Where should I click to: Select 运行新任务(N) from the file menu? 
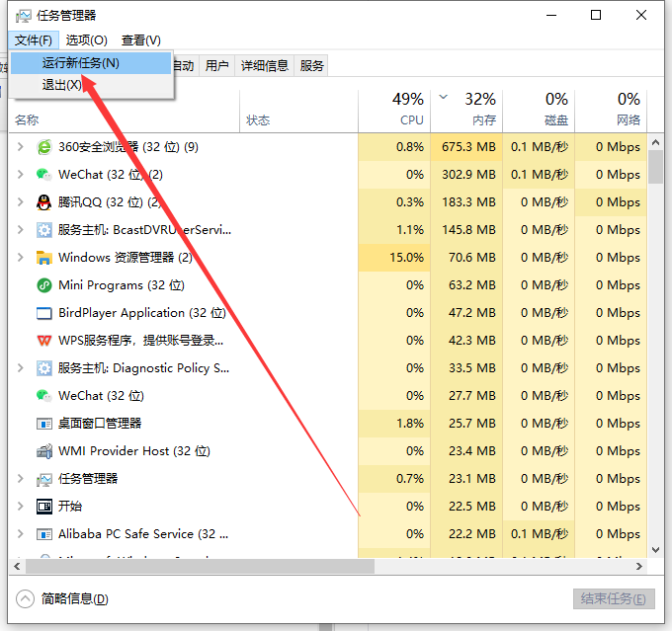(81, 63)
